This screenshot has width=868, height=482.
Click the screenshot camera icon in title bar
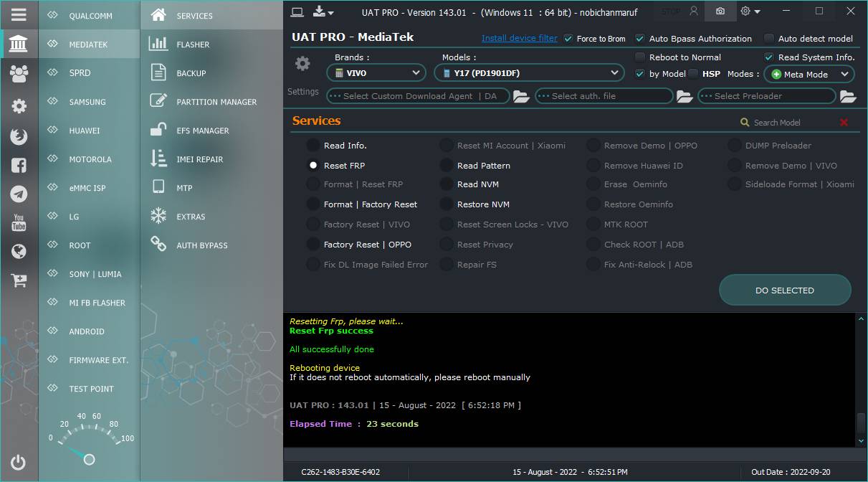pyautogui.click(x=720, y=11)
